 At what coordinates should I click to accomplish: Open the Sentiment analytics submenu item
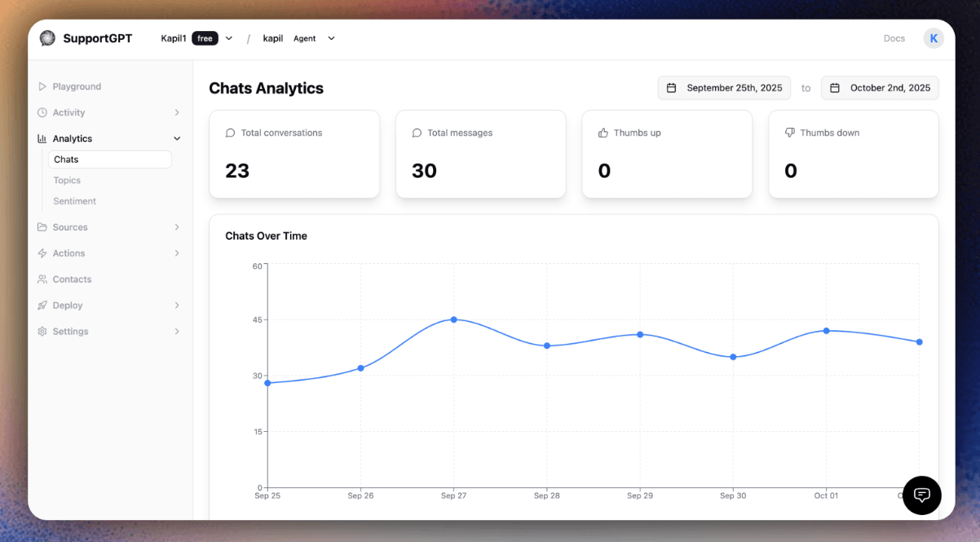pos(74,201)
